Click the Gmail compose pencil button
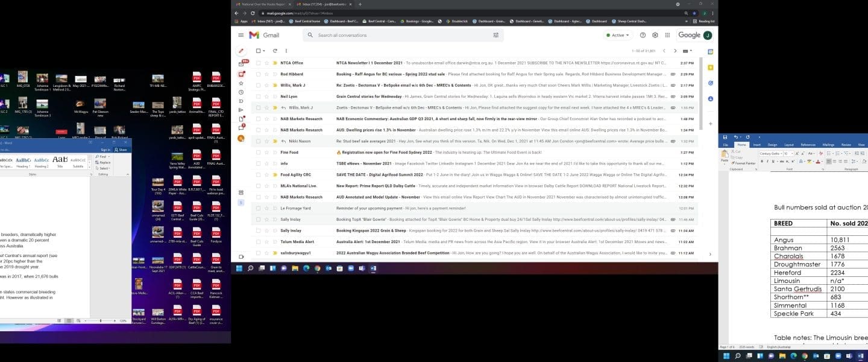Viewport: 868px width, 362px height. point(241,51)
